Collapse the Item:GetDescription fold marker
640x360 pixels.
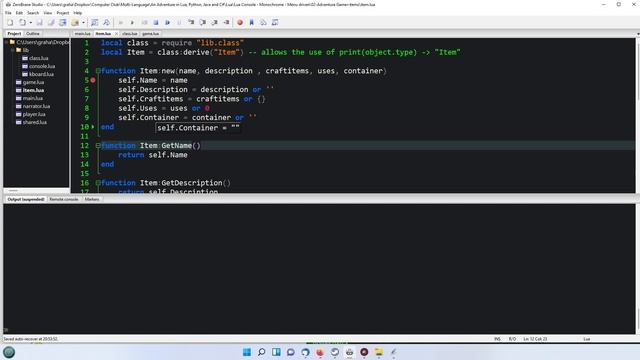coord(98,183)
